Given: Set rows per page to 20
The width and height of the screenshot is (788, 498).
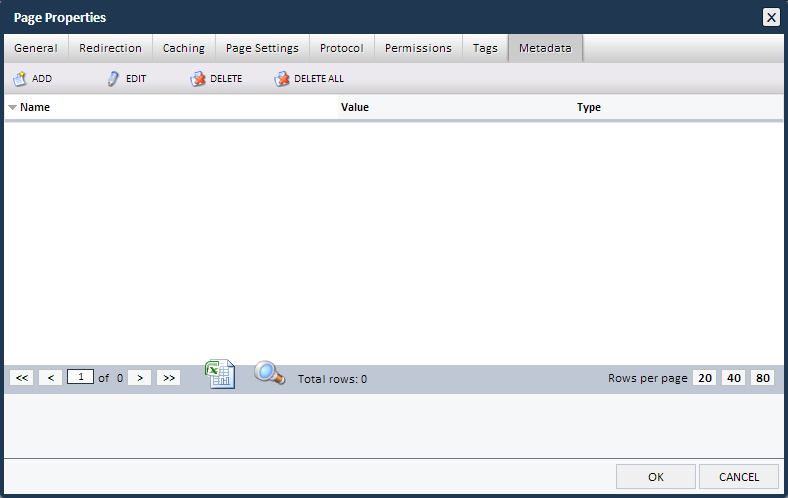Looking at the screenshot, I should (705, 378).
